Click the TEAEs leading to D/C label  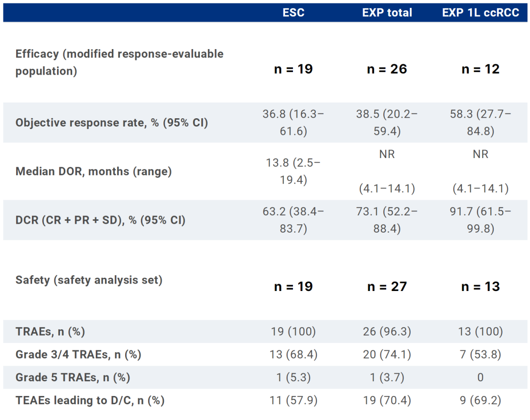point(90,400)
